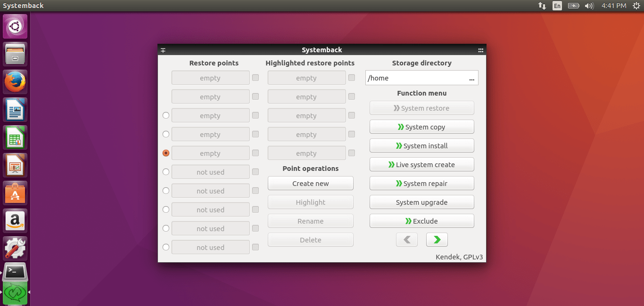
Task: Select the radio button of the first not used row
Action: [x=165, y=172]
